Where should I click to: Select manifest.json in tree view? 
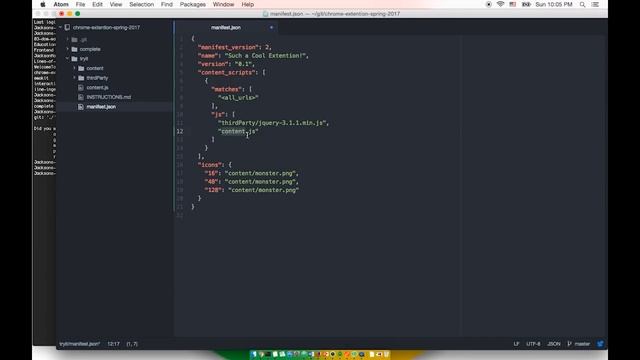point(101,107)
